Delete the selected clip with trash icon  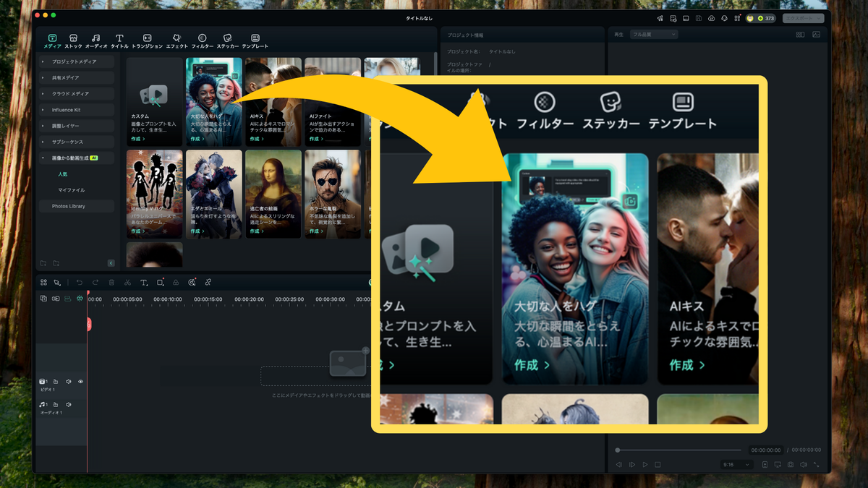(111, 283)
